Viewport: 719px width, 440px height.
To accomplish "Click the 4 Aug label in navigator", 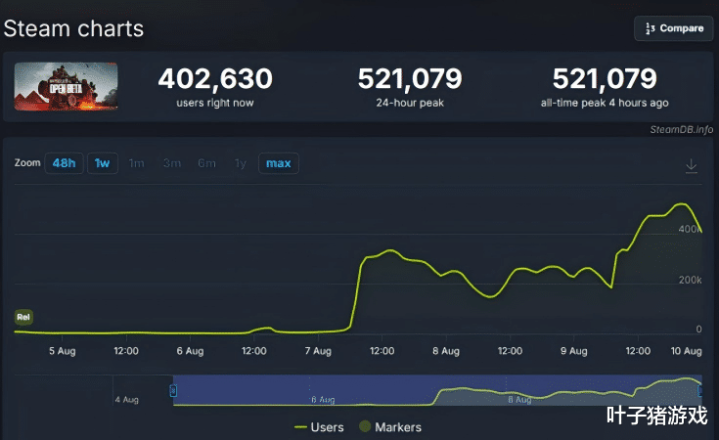I will coord(127,400).
